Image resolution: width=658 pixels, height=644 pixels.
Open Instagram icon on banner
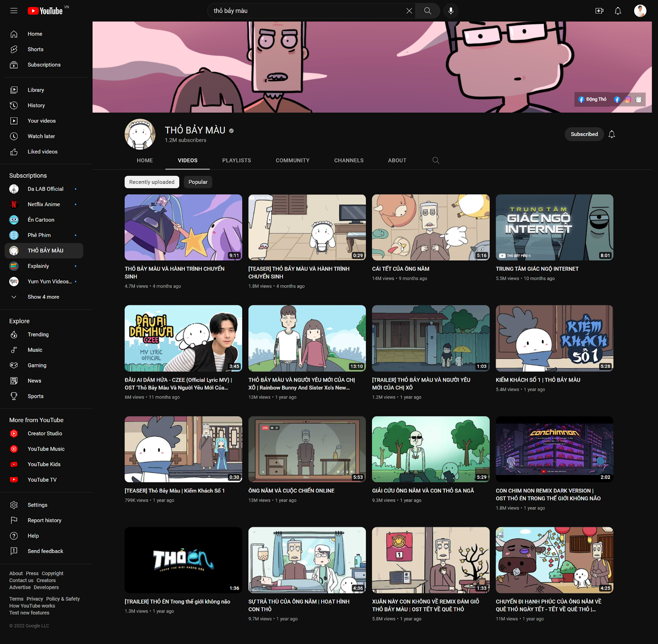[x=628, y=99]
